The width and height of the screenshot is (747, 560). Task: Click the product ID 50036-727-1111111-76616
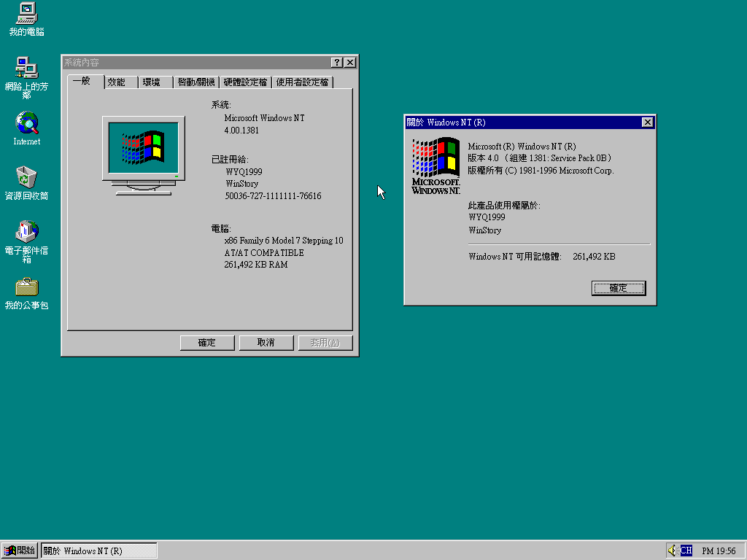(x=273, y=195)
